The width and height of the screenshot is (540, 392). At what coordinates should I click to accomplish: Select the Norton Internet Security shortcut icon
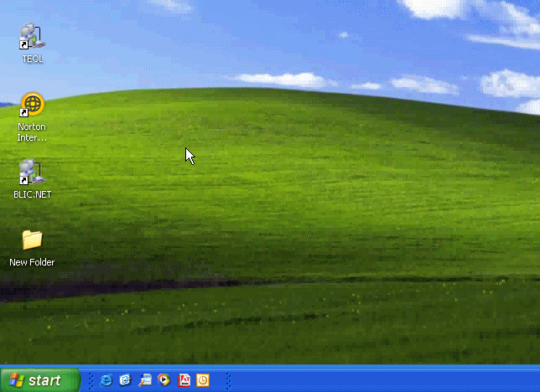[x=32, y=105]
